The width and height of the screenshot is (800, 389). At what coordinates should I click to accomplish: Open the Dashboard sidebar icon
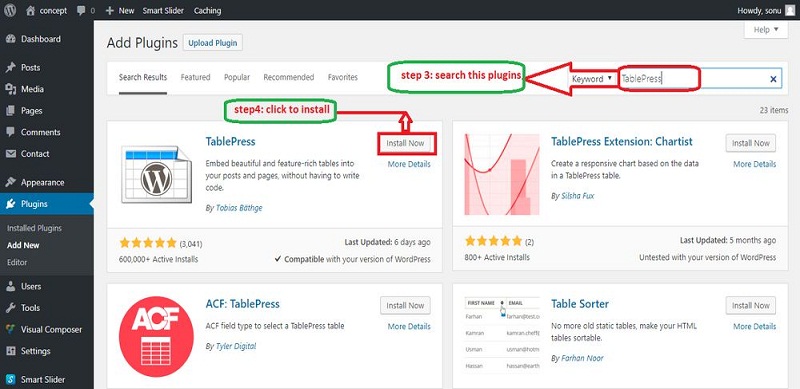[x=11, y=39]
